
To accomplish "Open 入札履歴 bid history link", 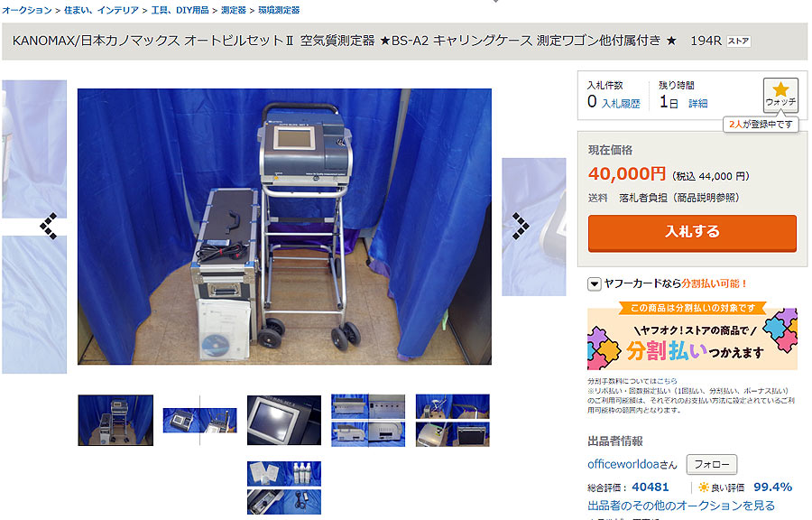I will pyautogui.click(x=621, y=104).
